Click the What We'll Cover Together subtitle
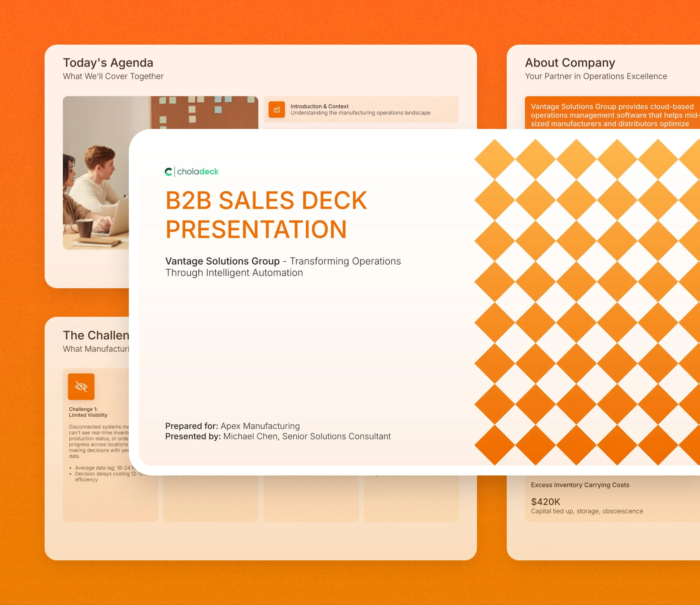This screenshot has height=605, width=700. coord(113,76)
